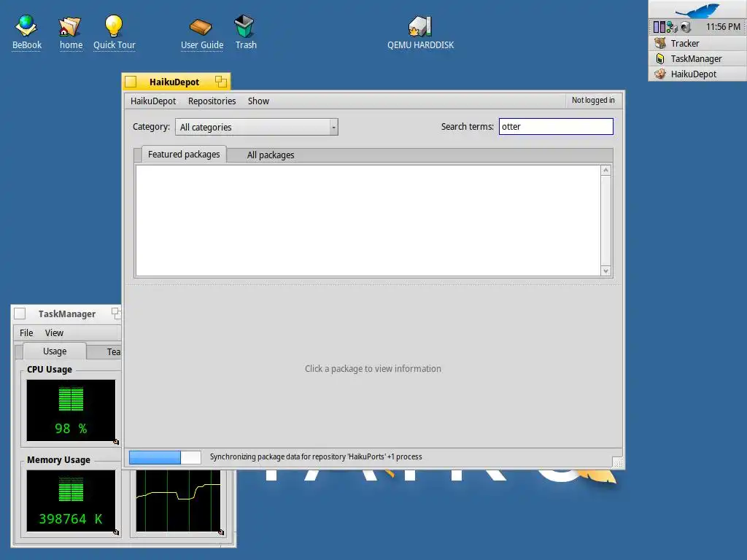Viewport: 747px width, 560px height.
Task: Click the package information placeholder text
Action: pyautogui.click(x=373, y=368)
